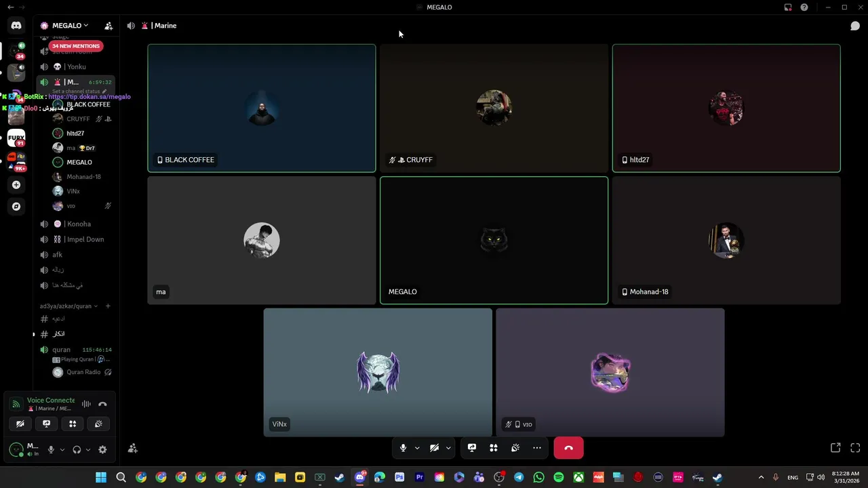868x488 pixels.
Task: Select Mohanad-18 in voice member list
Action: click(81, 177)
